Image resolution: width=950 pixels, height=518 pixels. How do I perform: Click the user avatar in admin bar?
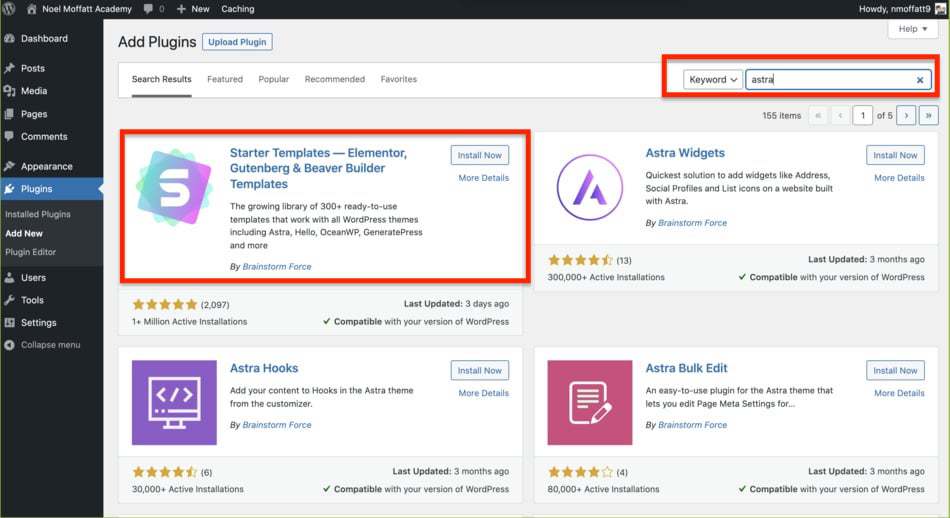coord(940,9)
